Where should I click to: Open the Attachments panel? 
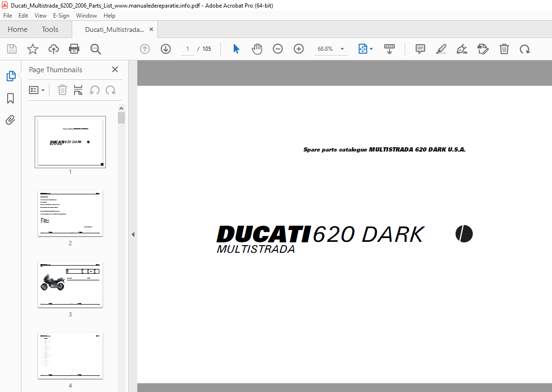pyautogui.click(x=10, y=120)
